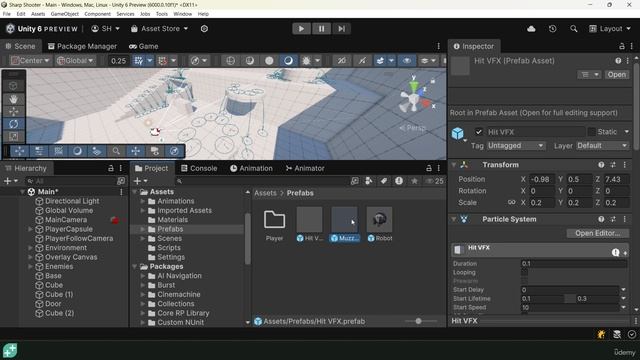Switch to the Package Manager tab
This screenshot has width=640, height=360.
(x=82, y=46)
